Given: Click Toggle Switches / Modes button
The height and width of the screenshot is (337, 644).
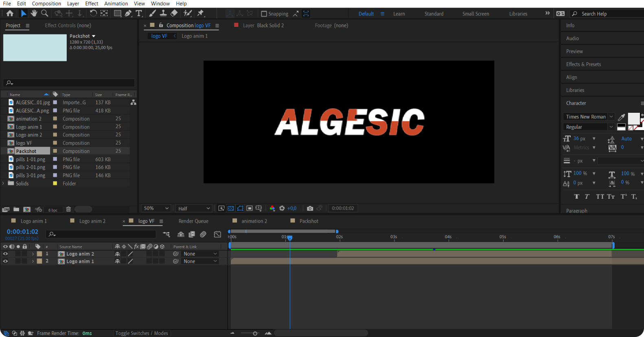Looking at the screenshot, I should click(x=141, y=333).
